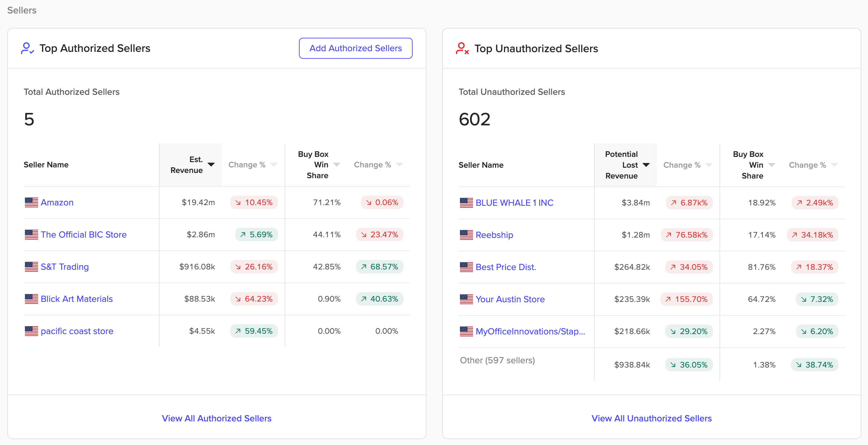This screenshot has width=868, height=445.
Task: Open View All Unauthorized Sellers link
Action: (x=652, y=418)
